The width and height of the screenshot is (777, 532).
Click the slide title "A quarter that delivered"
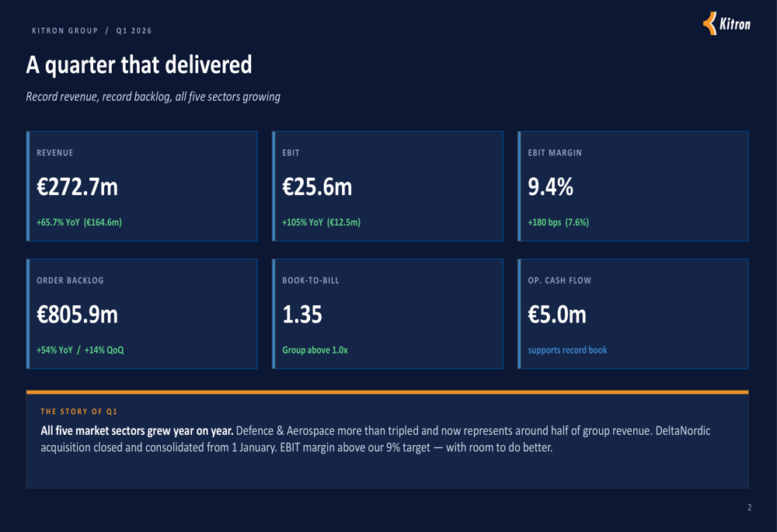tap(139, 64)
